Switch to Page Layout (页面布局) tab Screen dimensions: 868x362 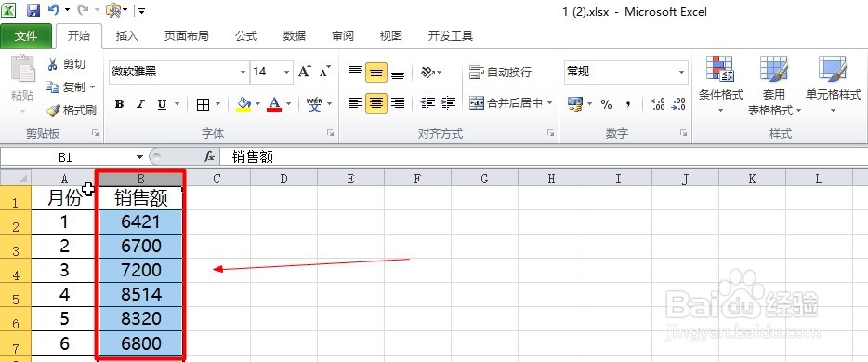(x=187, y=36)
